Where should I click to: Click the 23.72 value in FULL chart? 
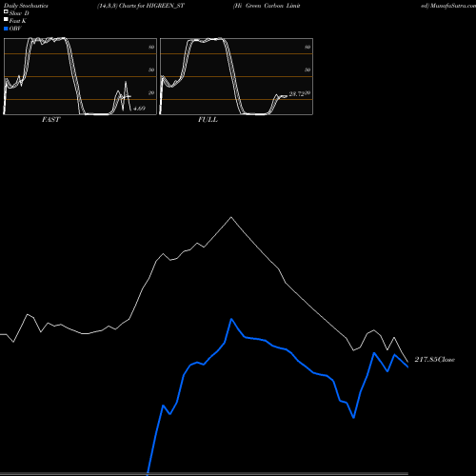point(297,94)
